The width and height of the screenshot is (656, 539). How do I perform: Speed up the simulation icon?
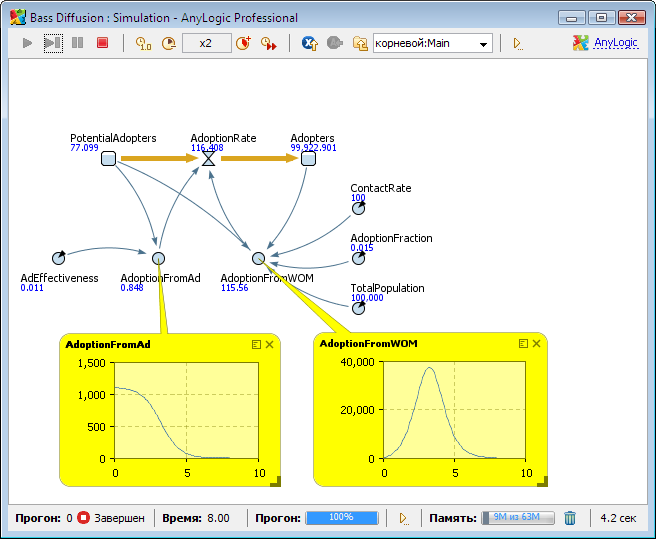click(x=244, y=43)
